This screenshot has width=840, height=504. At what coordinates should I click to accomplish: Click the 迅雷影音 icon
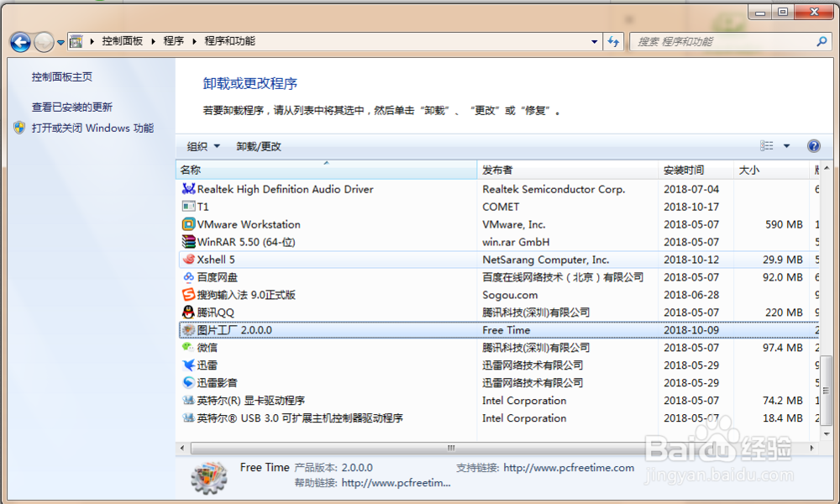(x=188, y=382)
